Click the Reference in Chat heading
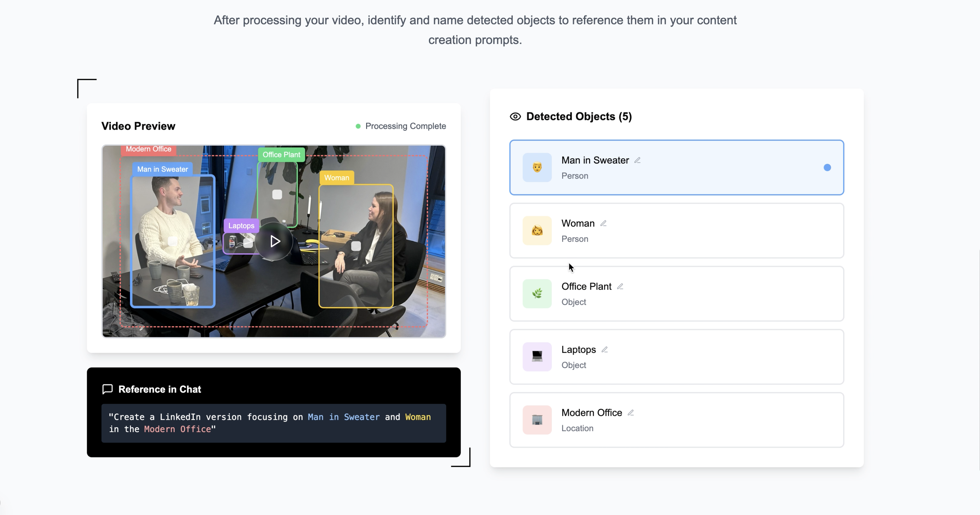Image resolution: width=980 pixels, height=515 pixels. (159, 389)
